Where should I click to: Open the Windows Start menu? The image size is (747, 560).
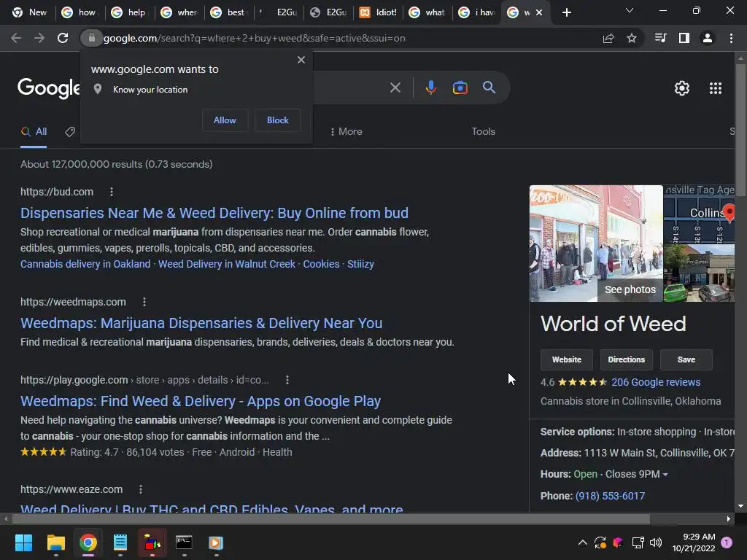click(23, 542)
